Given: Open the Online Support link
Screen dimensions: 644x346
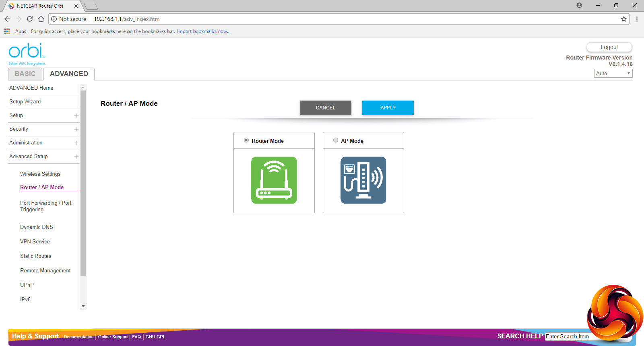Looking at the screenshot, I should [113, 337].
